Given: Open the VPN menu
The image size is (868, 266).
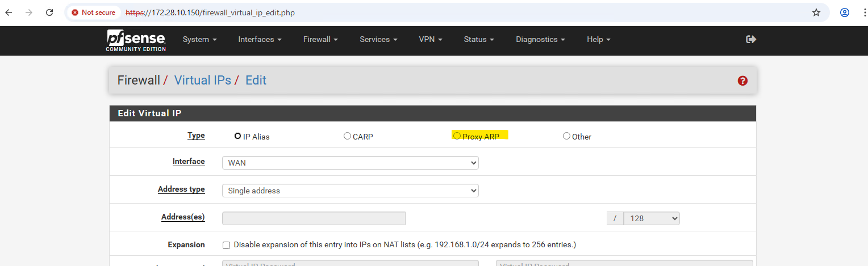Looking at the screenshot, I should click(x=431, y=40).
